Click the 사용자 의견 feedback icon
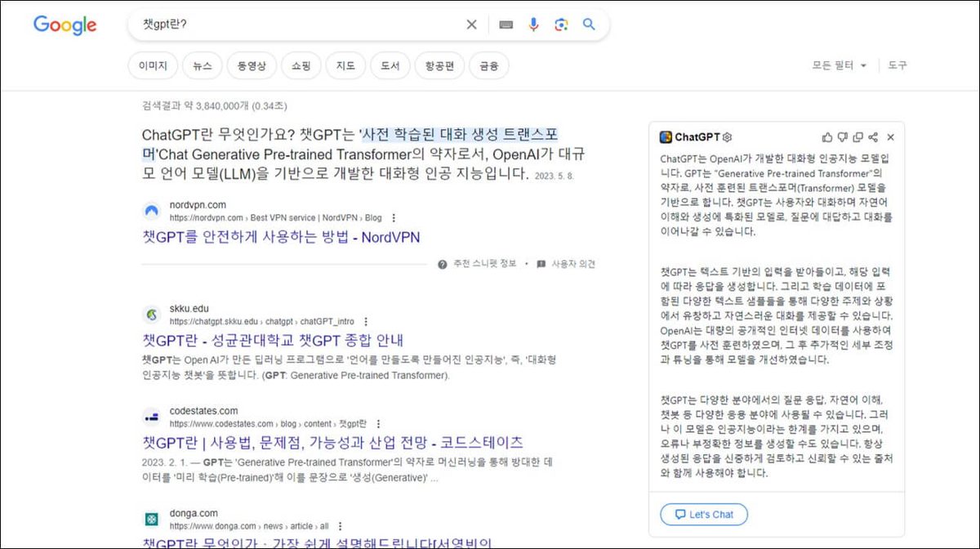 (x=541, y=264)
